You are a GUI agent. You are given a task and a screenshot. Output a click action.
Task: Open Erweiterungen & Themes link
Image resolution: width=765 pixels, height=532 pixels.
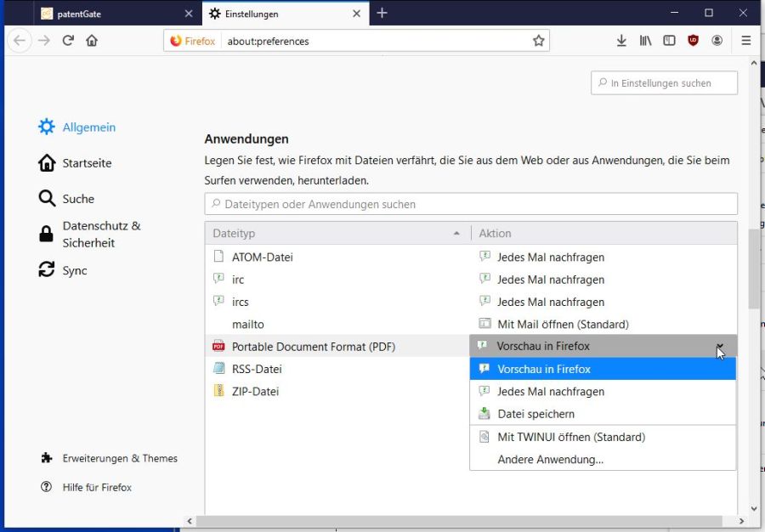click(110, 458)
